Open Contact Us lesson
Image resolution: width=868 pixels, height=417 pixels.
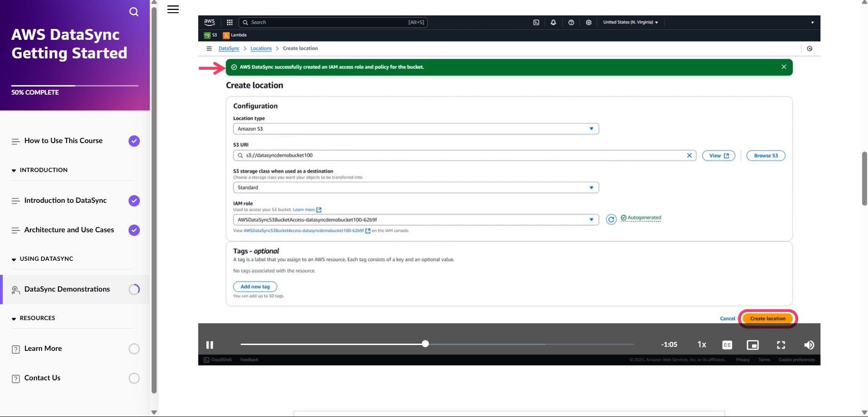click(42, 378)
